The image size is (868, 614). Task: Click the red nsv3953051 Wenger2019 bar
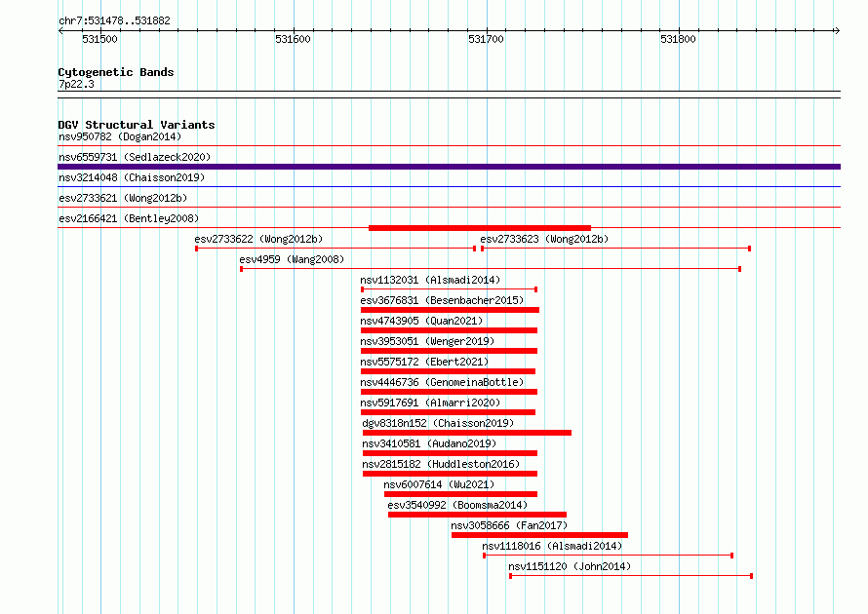click(449, 351)
